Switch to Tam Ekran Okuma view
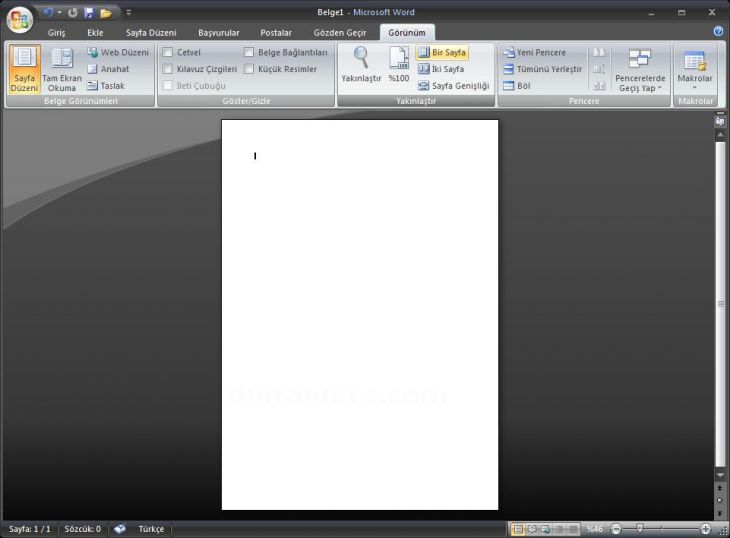This screenshot has height=538, width=730. 62,69
